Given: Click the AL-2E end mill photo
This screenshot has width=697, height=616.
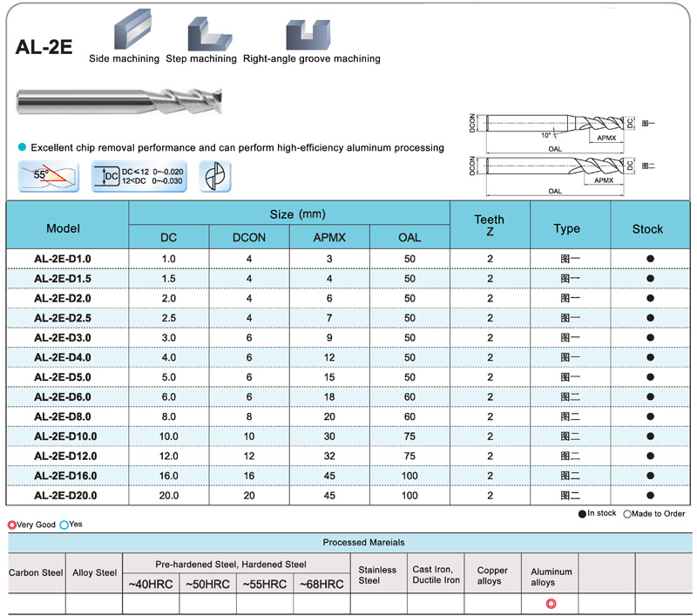Looking at the screenshot, I should [119, 101].
